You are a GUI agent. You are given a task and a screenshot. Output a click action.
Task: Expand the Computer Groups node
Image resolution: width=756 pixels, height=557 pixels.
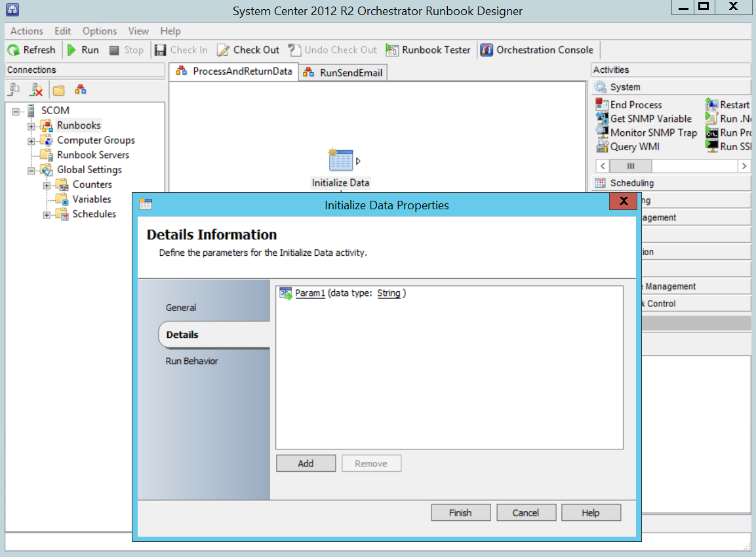[31, 141]
